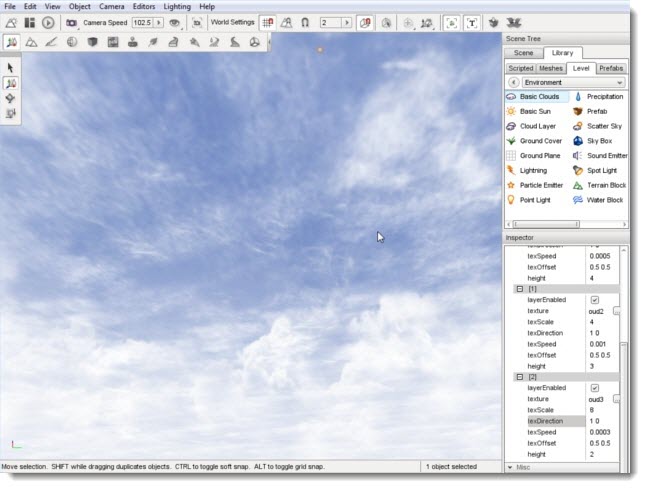The image size is (645, 488).
Task: Select the Move gizmo tool on left palette
Action: [10, 84]
